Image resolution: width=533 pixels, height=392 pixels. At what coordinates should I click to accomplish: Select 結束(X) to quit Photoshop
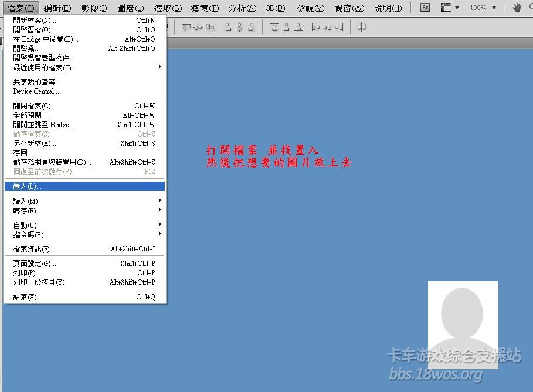coord(84,297)
